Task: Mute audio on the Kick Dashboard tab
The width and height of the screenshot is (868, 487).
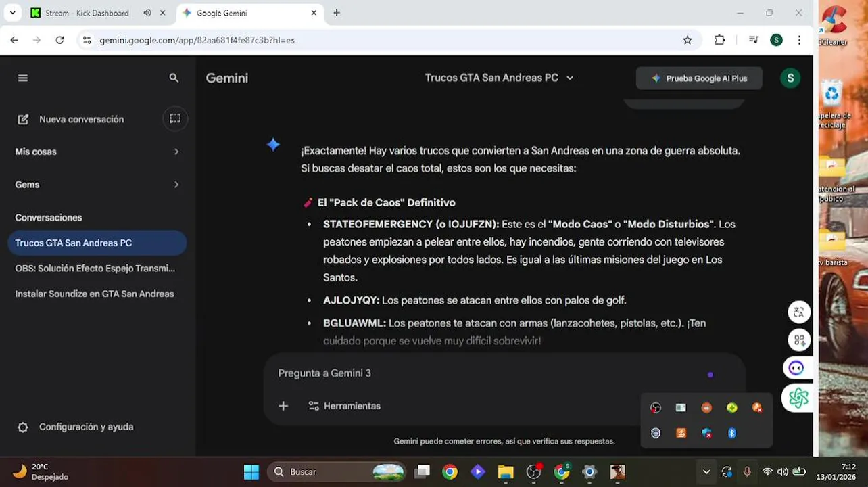Action: click(x=147, y=13)
